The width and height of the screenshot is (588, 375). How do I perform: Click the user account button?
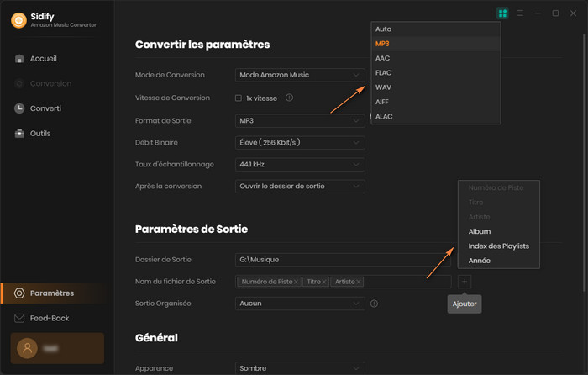[56, 348]
